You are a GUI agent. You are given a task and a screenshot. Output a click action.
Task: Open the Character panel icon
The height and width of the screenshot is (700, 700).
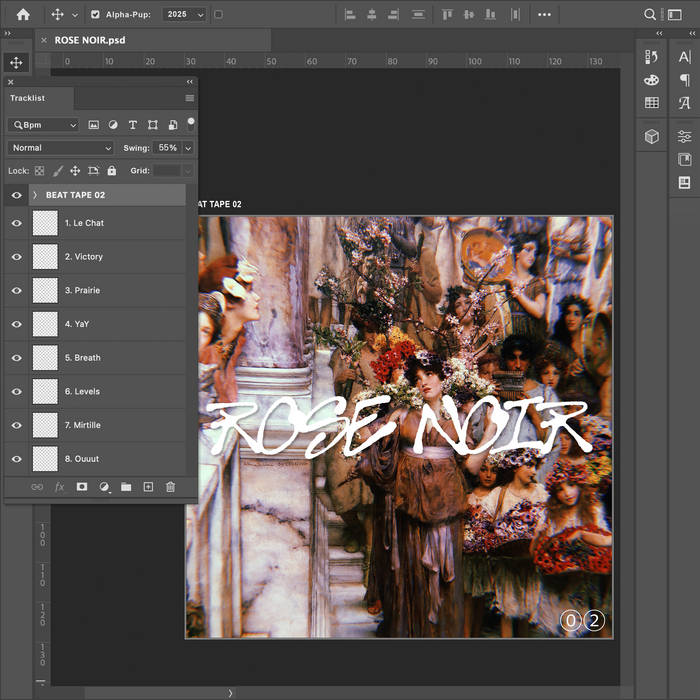click(684, 57)
